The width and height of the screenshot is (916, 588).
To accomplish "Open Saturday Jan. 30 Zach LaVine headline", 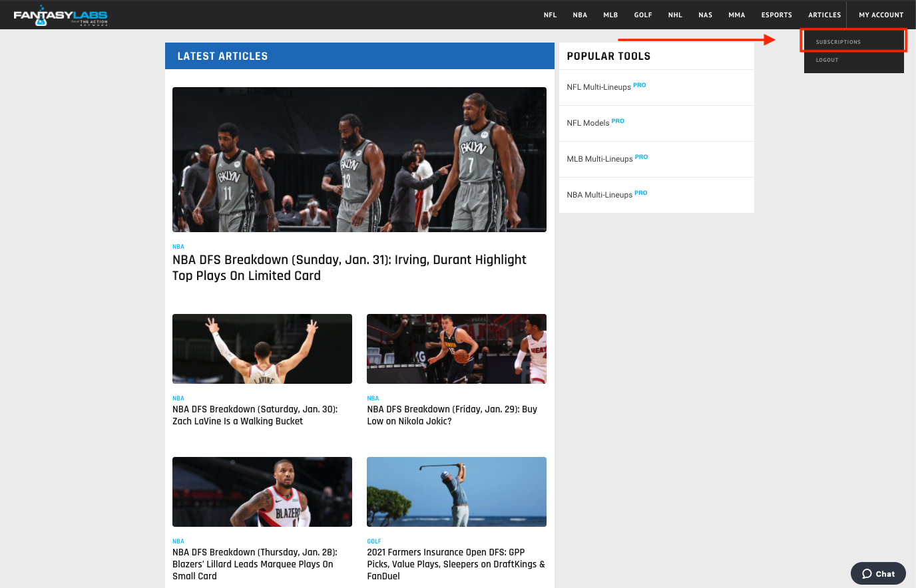I will pyautogui.click(x=255, y=415).
